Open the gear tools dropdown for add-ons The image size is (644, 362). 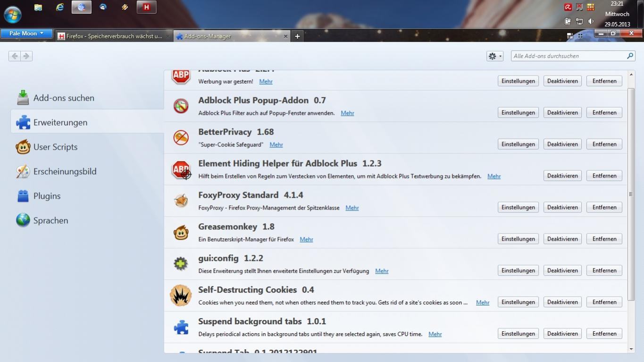(495, 56)
